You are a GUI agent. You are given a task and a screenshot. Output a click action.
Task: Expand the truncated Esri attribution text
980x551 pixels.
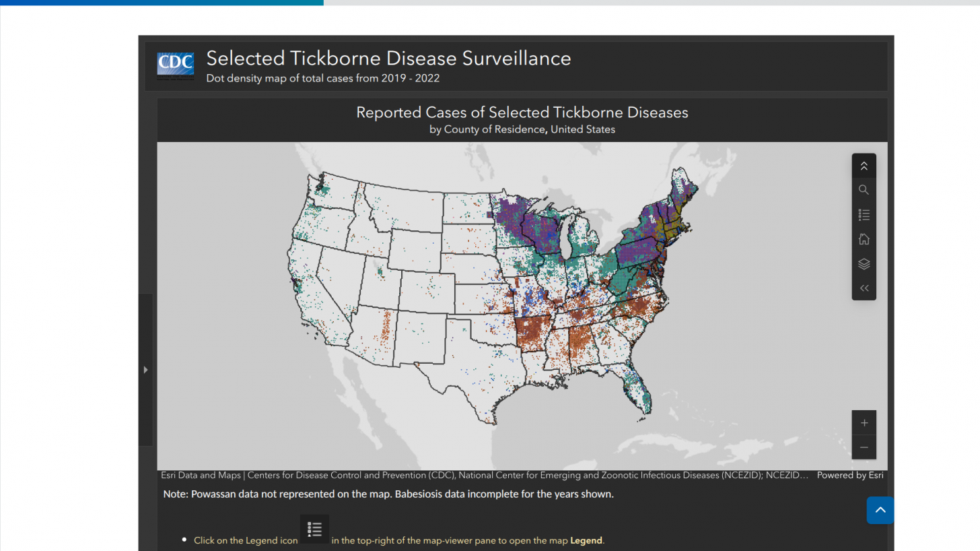pos(485,476)
